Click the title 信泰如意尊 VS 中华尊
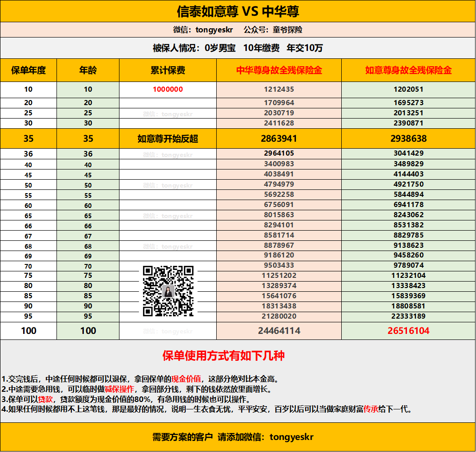Screen dimensions: 476x452 point(238,12)
